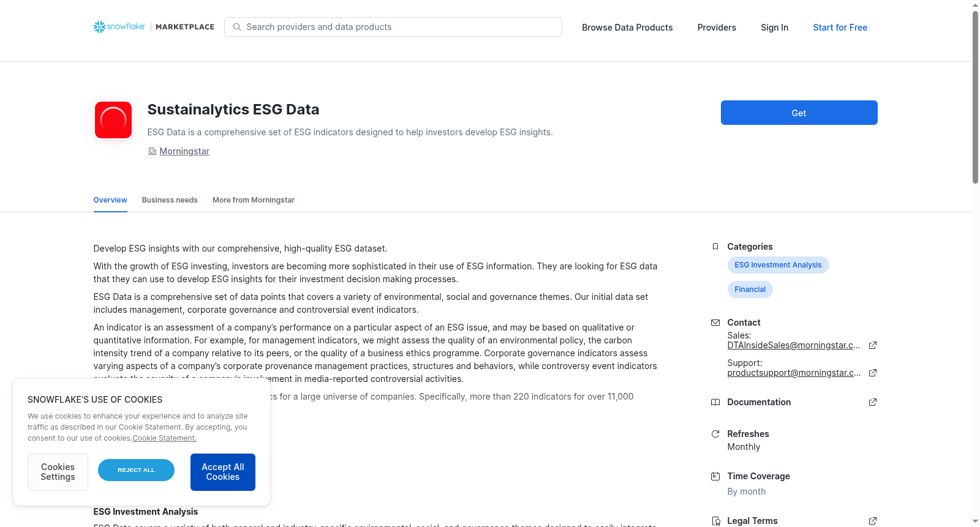Open Cookies Settings
980x527 pixels.
pyautogui.click(x=58, y=472)
